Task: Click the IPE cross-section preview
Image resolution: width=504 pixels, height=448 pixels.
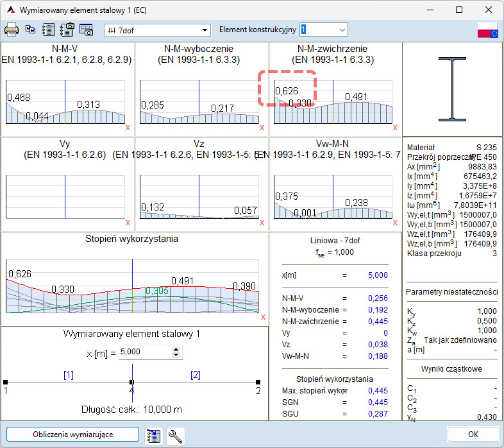Action: [452, 89]
